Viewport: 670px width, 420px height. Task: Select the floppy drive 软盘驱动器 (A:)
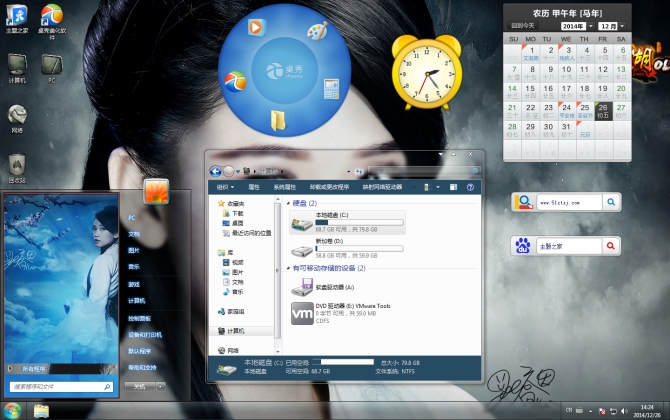(323, 287)
